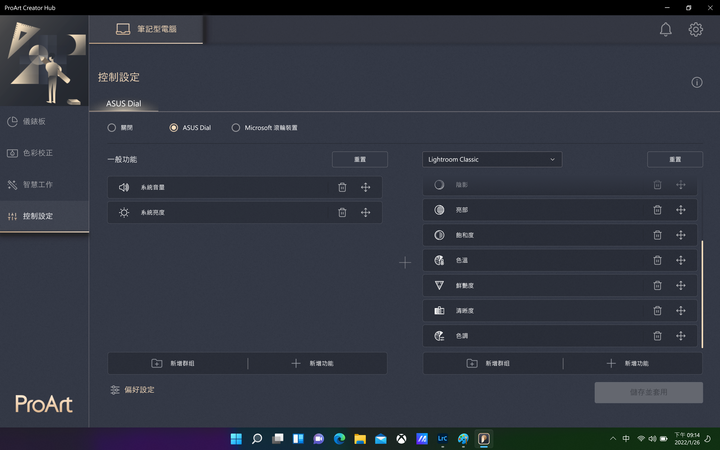Screen dimensions: 720x450
Task: Open the notifications bell icon
Action: point(665,29)
